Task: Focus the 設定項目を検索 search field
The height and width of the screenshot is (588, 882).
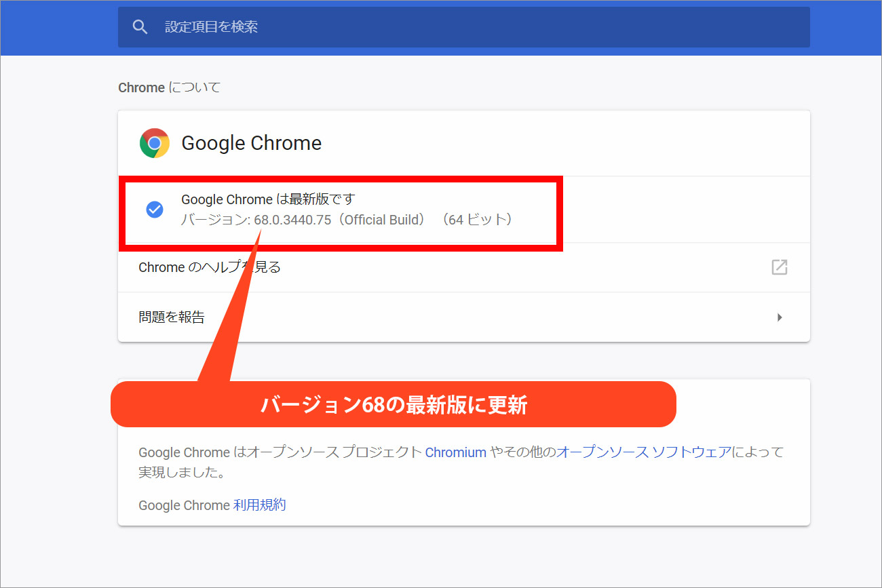Action: pyautogui.click(x=463, y=27)
